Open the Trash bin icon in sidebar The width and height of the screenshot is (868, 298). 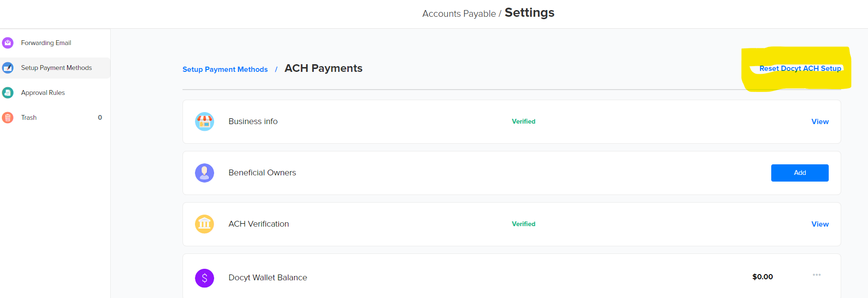(x=8, y=117)
